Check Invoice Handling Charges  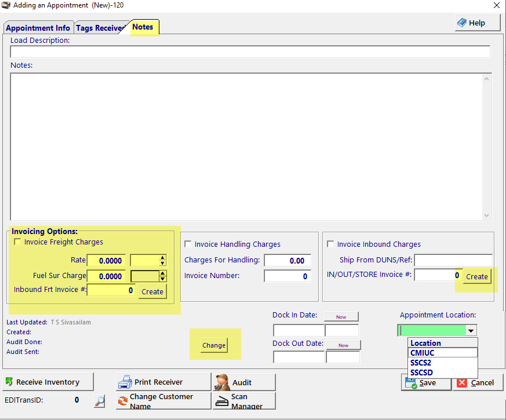tap(188, 244)
